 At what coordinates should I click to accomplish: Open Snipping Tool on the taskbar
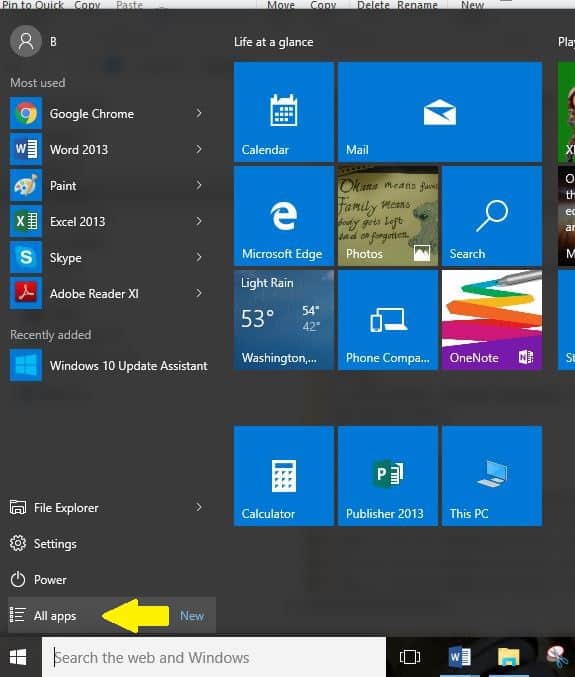tap(557, 657)
